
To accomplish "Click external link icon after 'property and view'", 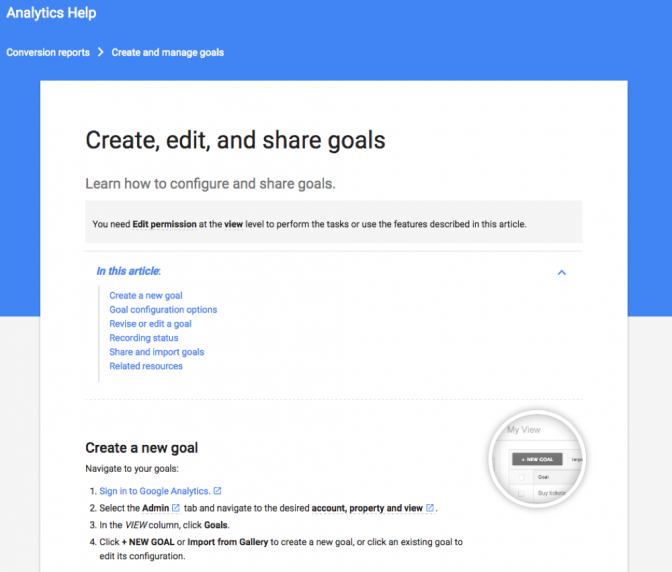I will point(430,508).
